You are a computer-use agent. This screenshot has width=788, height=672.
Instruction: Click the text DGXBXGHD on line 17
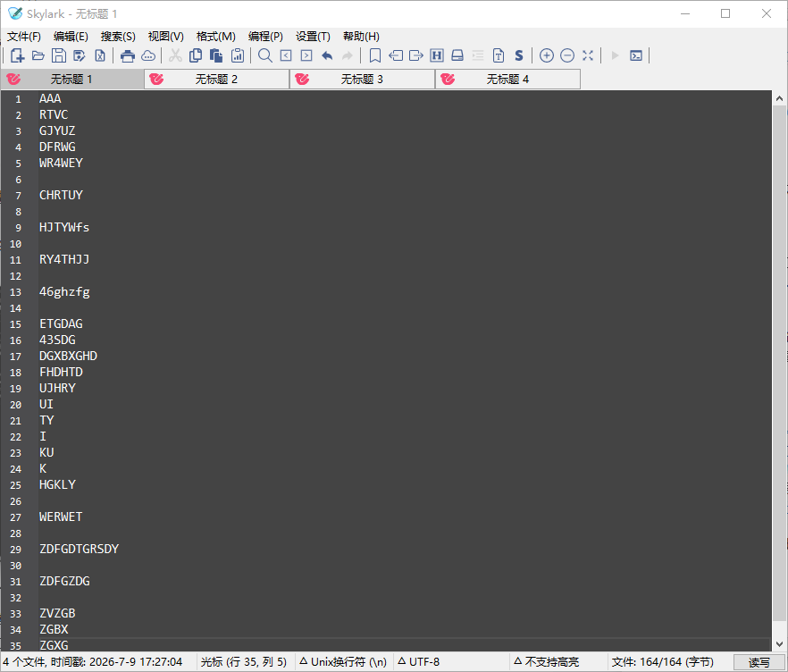click(x=68, y=356)
